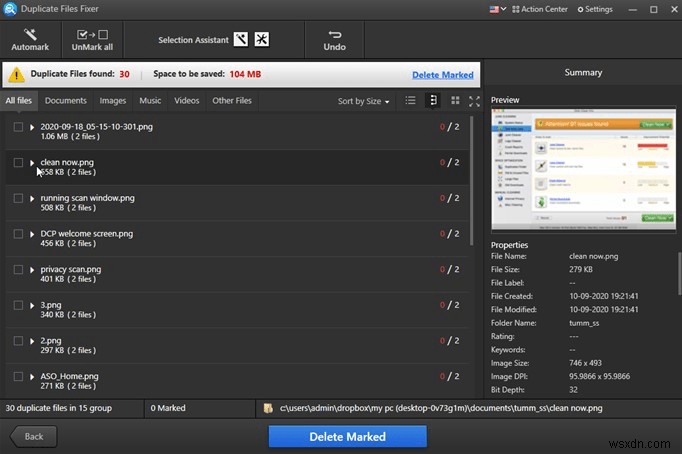Click the 279 KB File Size value
The width and height of the screenshot is (682, 454).
click(581, 269)
